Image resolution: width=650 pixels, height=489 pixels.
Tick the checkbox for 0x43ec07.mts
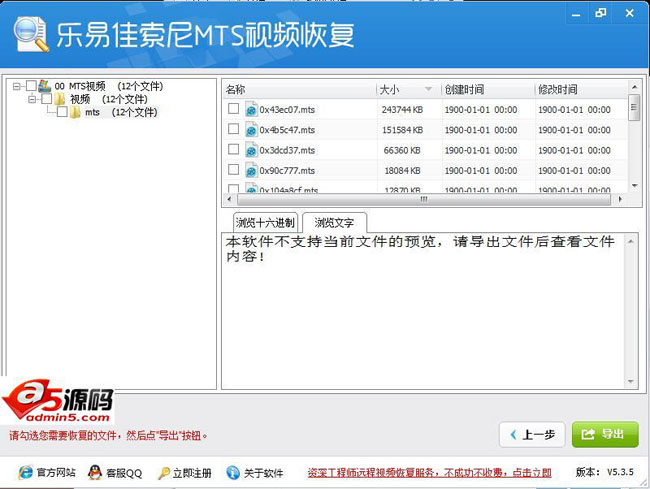[233, 109]
